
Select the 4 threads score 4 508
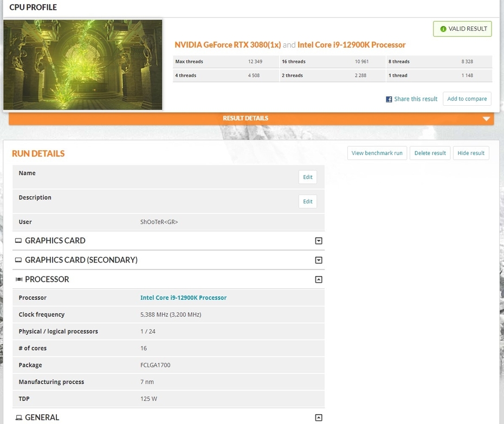[x=254, y=75]
